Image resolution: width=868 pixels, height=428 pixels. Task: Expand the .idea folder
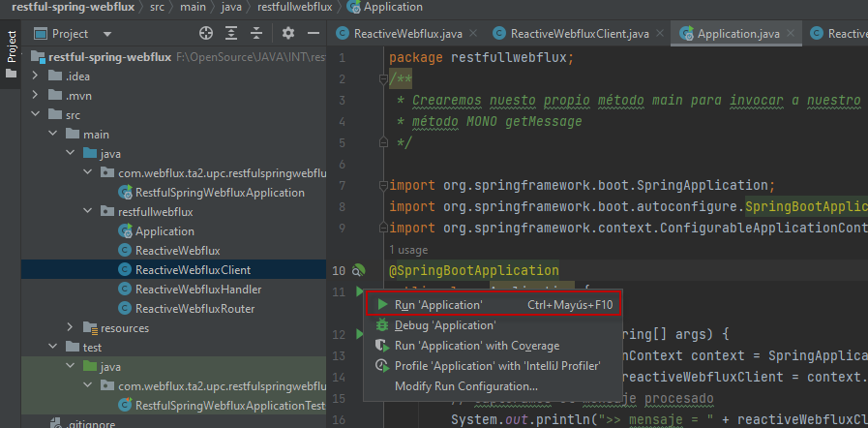point(36,76)
